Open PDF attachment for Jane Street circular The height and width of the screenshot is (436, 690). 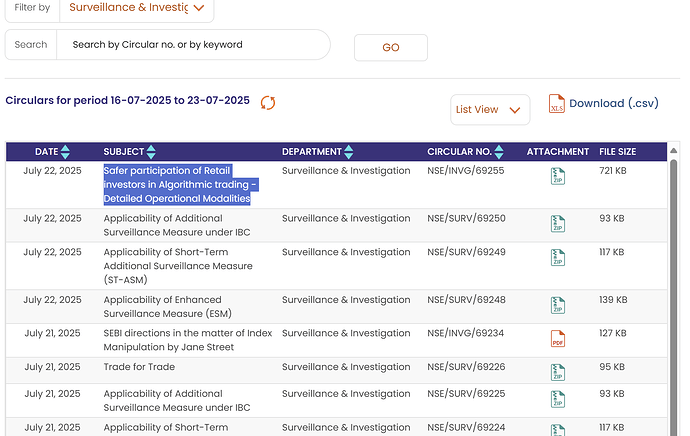pyautogui.click(x=557, y=340)
